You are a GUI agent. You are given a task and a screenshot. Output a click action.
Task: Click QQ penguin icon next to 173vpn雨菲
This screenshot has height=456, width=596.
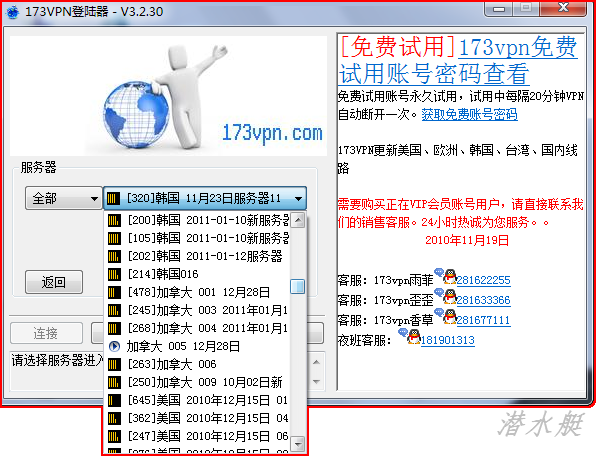(x=450, y=277)
